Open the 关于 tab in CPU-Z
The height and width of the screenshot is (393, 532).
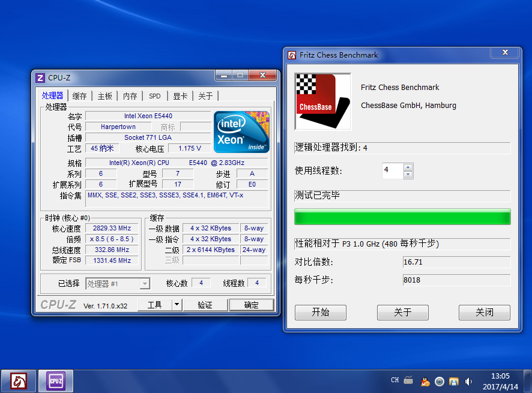(x=205, y=97)
